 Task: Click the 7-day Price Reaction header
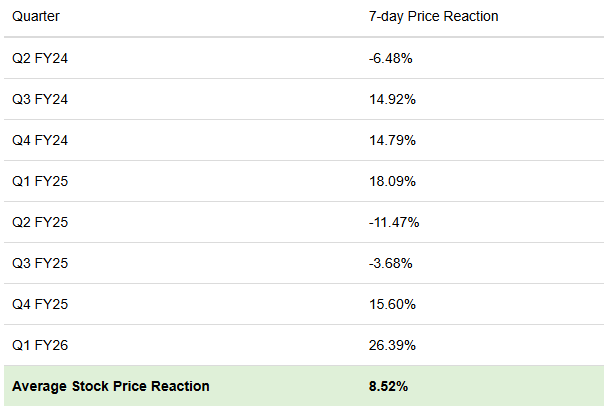click(x=433, y=17)
